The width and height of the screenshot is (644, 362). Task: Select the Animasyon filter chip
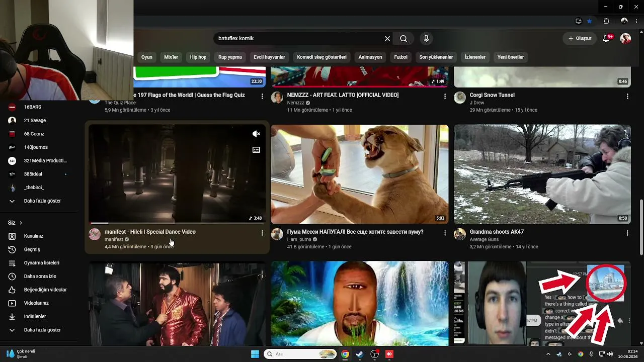[370, 57]
